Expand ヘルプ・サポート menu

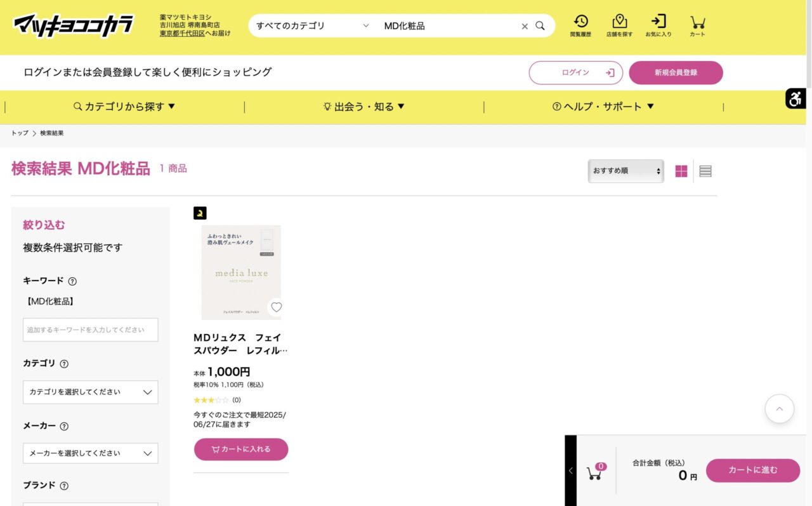603,107
